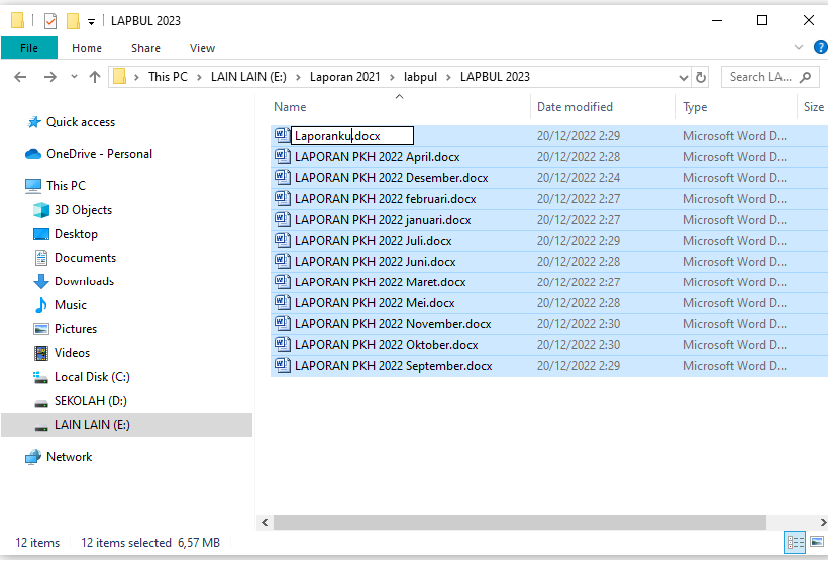Click the Word icon of April.docx
Screen dimensions: 828x563
(283, 156)
